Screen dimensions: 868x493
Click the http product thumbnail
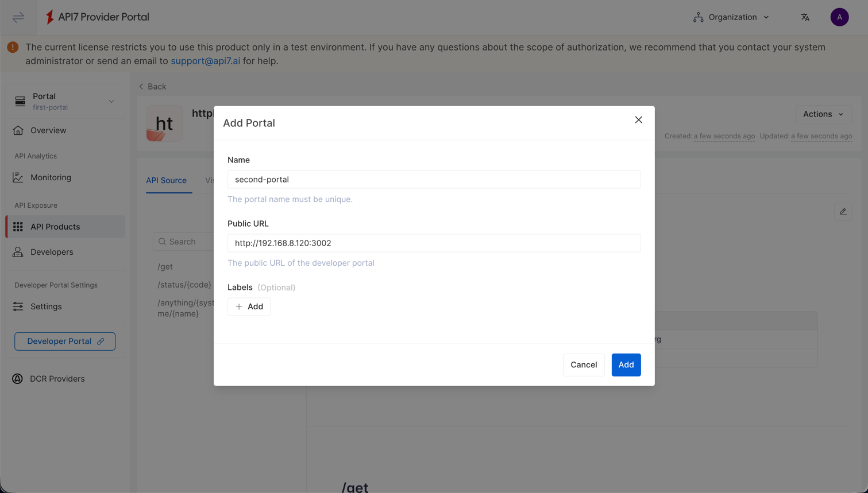click(164, 123)
